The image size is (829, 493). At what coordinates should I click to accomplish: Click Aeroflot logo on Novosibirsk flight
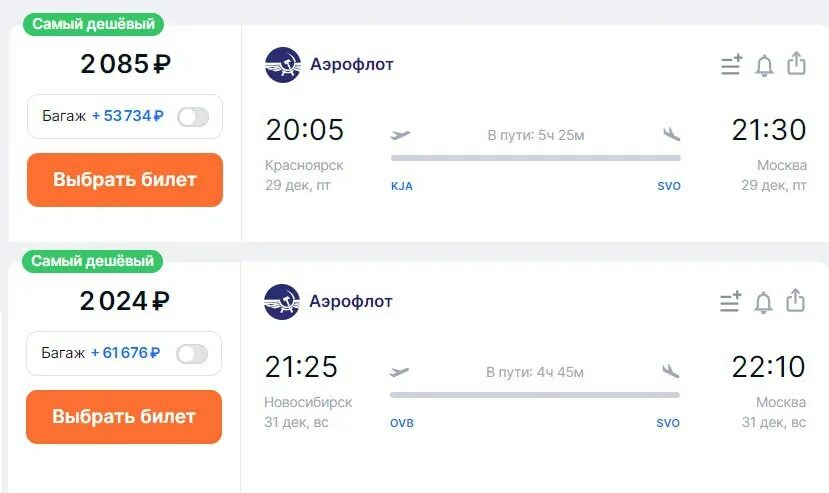pos(282,301)
